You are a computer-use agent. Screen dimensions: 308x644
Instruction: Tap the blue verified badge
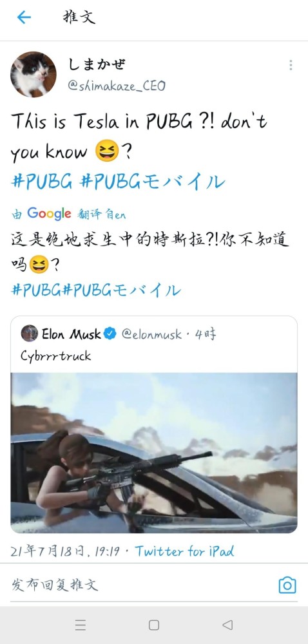110,334
